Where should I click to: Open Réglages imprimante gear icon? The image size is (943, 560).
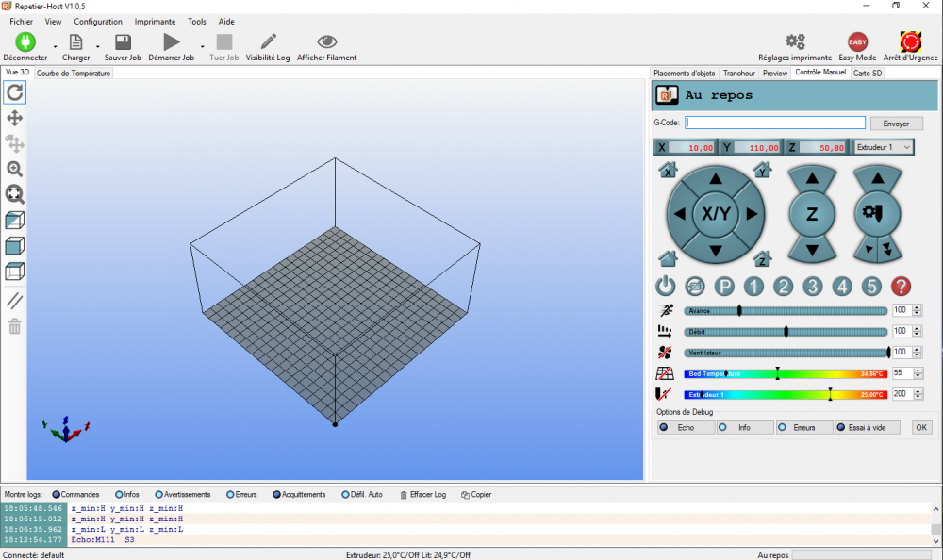point(795,41)
